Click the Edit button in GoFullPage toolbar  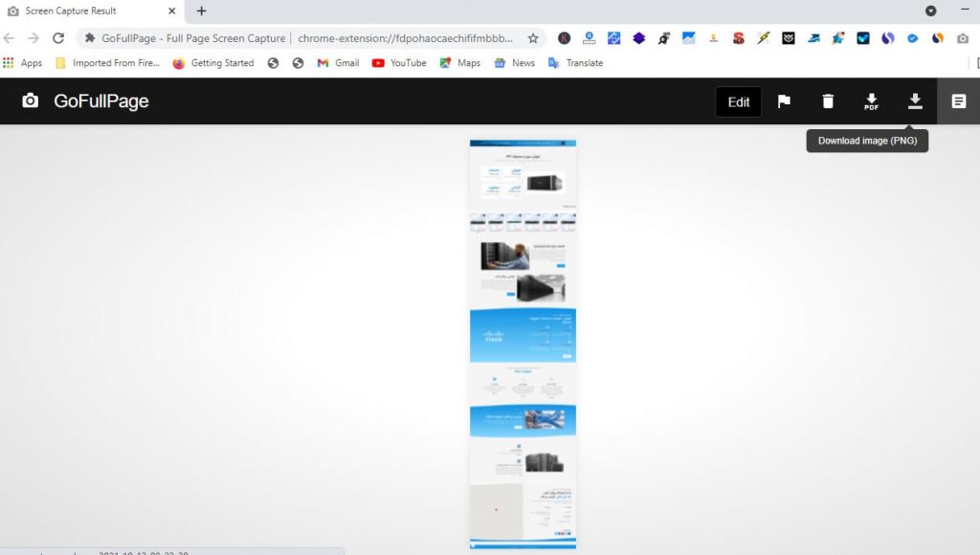(x=738, y=101)
